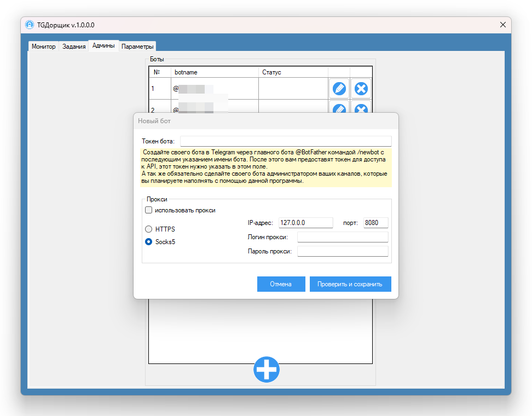Click the 'Новый бот' dialog title
The width and height of the screenshot is (532, 416).
(154, 121)
